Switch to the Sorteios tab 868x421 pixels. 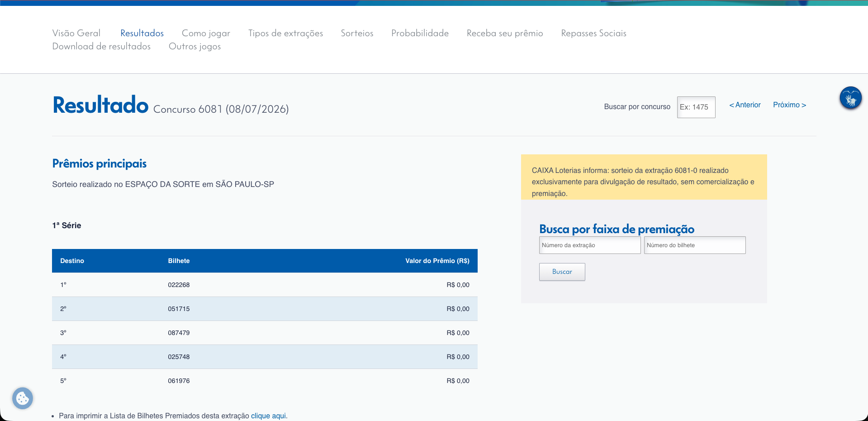[357, 33]
